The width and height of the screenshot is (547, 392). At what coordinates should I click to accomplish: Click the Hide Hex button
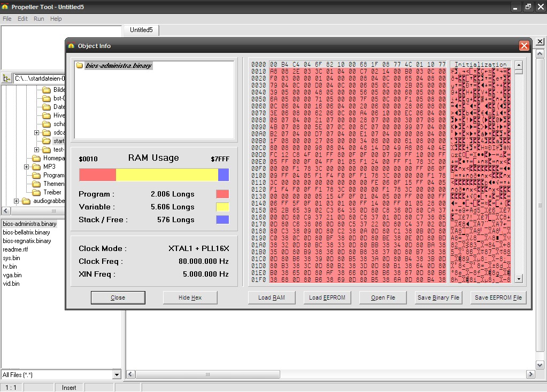(190, 297)
